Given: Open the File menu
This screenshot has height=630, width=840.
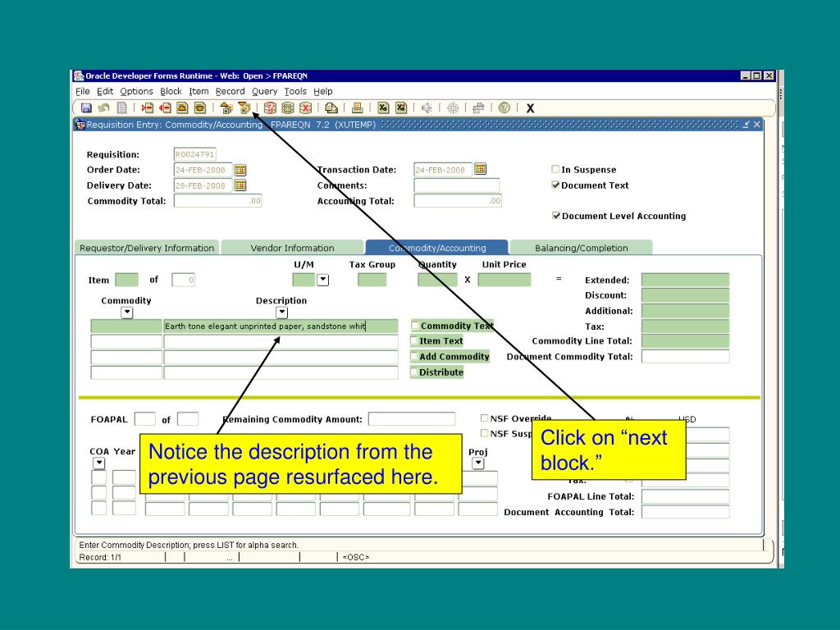Looking at the screenshot, I should pos(83,91).
